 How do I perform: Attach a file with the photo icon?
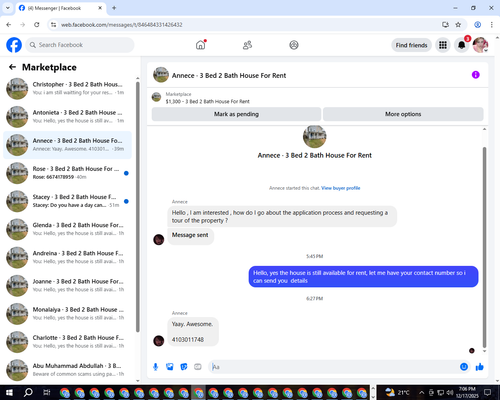(170, 367)
